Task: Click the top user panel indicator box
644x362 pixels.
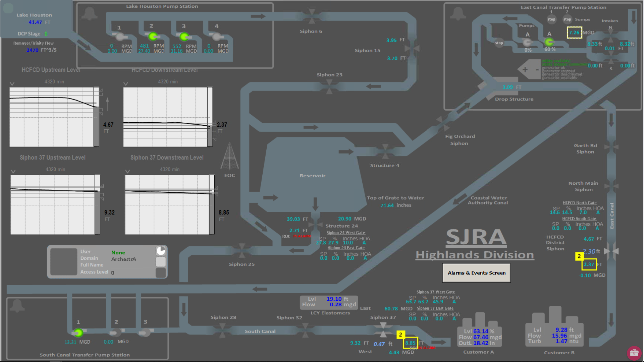Action: point(161,251)
